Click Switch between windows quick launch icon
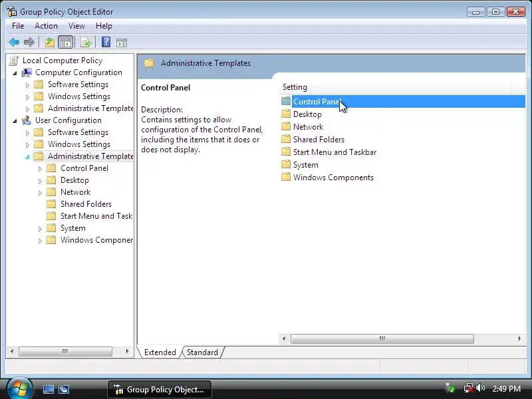Viewport: 532px width, 399px height. [64, 389]
